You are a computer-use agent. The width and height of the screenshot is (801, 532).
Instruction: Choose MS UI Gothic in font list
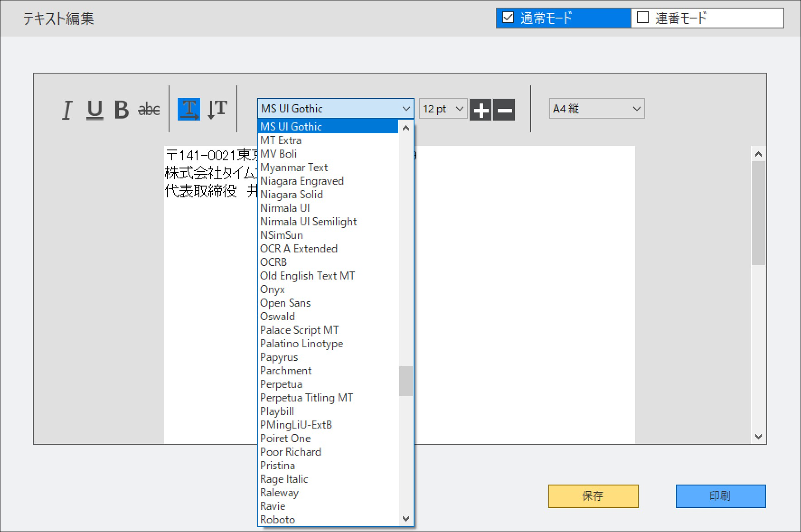(329, 126)
